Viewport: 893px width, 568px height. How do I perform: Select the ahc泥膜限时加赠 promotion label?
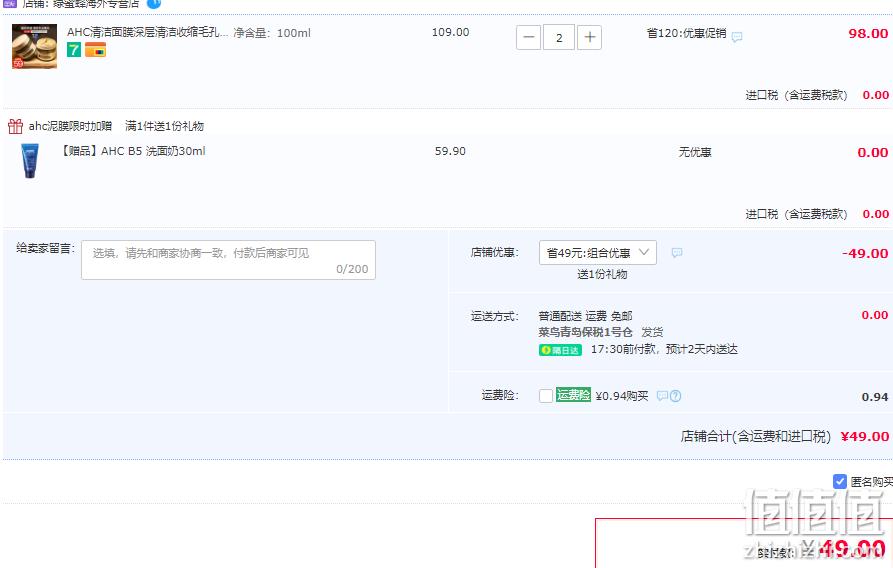70,126
